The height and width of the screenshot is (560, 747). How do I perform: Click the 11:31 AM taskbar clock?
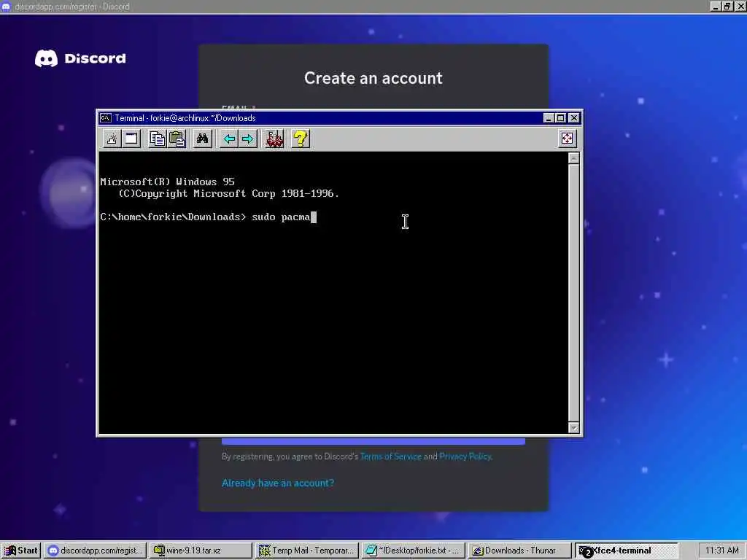point(721,551)
